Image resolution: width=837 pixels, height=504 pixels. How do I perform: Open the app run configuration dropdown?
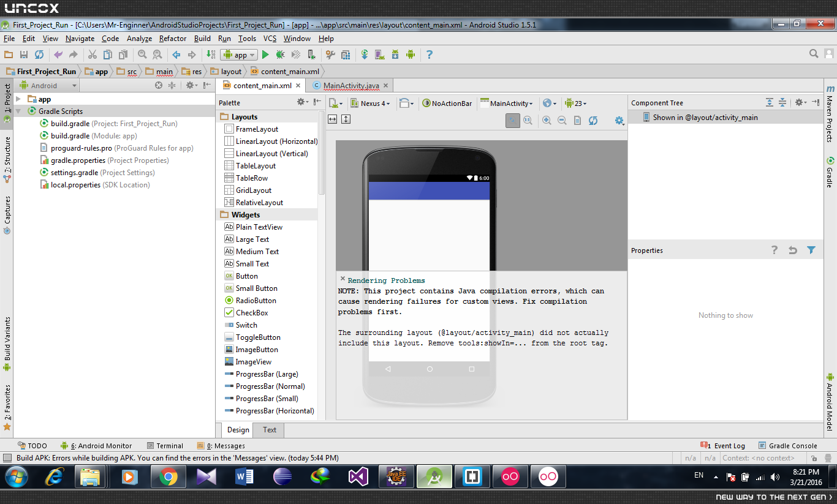pyautogui.click(x=239, y=55)
